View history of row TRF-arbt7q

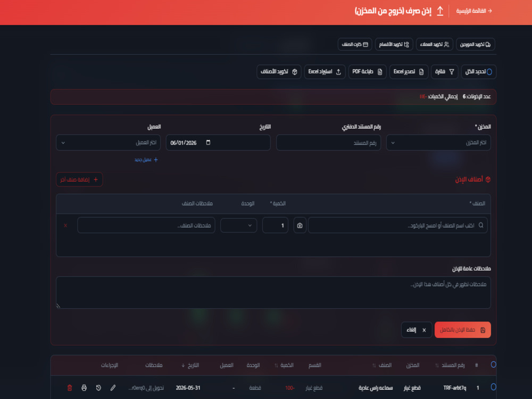pos(98,387)
